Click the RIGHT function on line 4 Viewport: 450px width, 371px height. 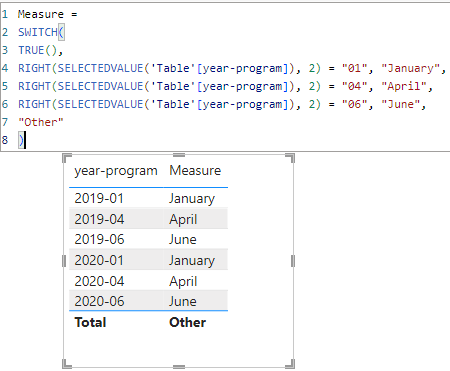34,68
